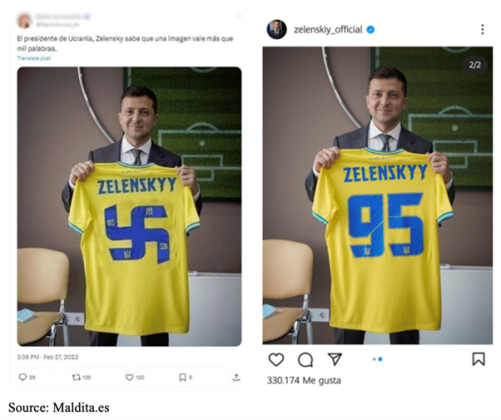Share Instagram post via paper plane icon
The width and height of the screenshot is (501, 420).
pos(335,359)
